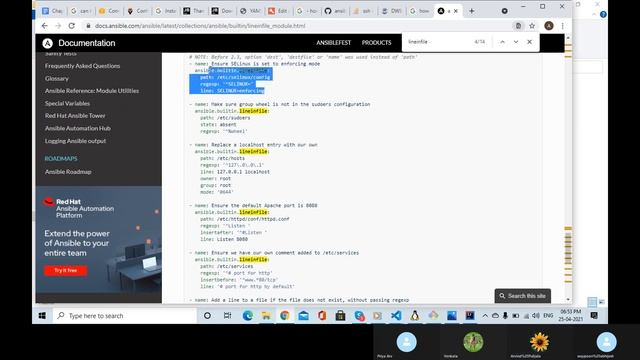
Task: Open Ansible Automation Hub link
Action: pos(78,128)
